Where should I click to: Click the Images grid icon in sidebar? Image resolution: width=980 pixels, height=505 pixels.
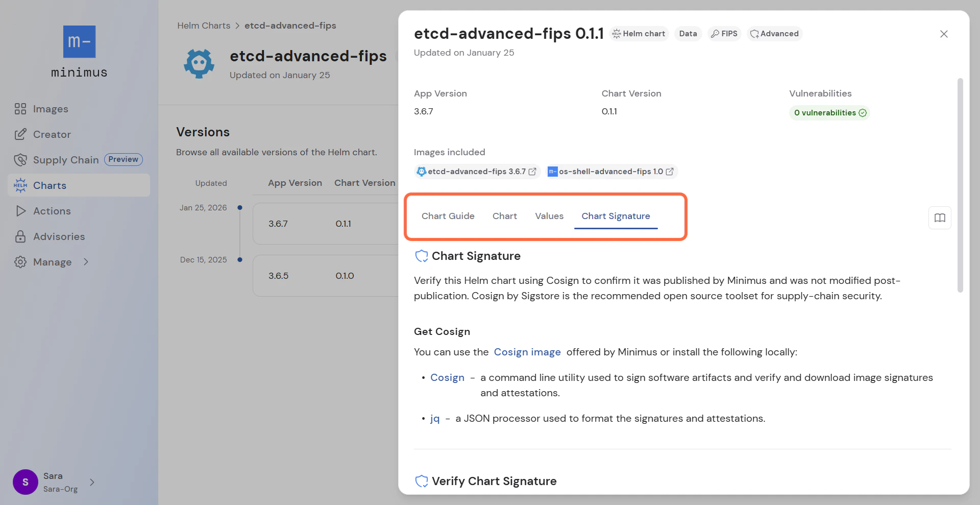pyautogui.click(x=20, y=109)
